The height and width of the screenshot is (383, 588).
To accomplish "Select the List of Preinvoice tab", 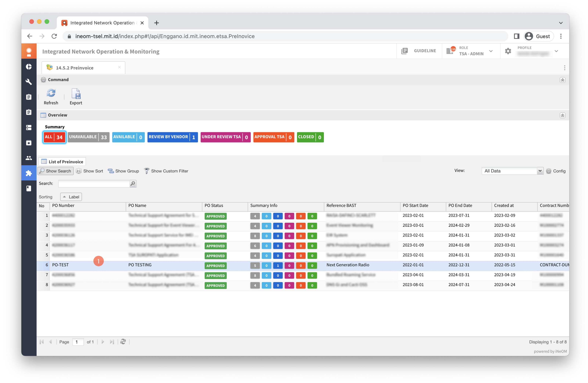I will tap(62, 162).
